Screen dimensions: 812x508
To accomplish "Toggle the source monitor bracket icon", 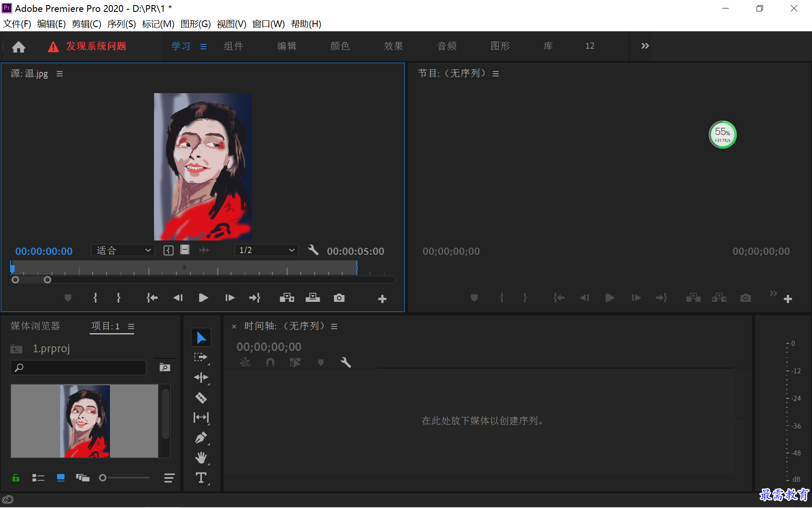I will (x=168, y=251).
